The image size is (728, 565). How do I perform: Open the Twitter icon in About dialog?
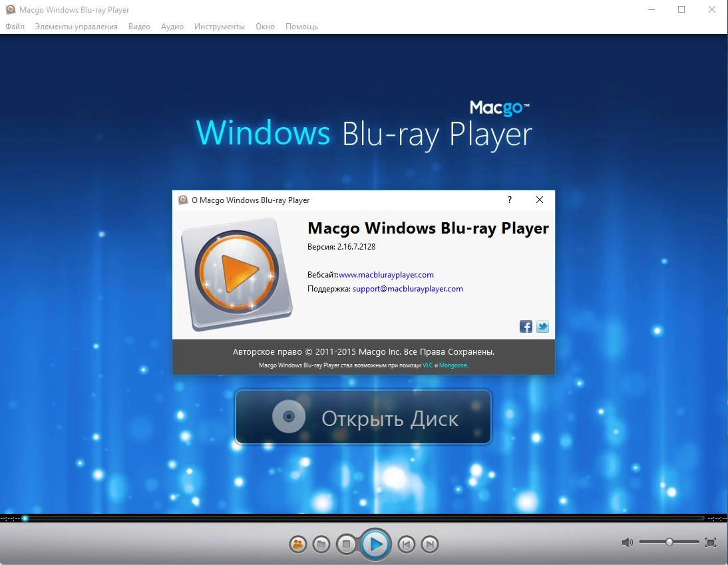tap(542, 326)
